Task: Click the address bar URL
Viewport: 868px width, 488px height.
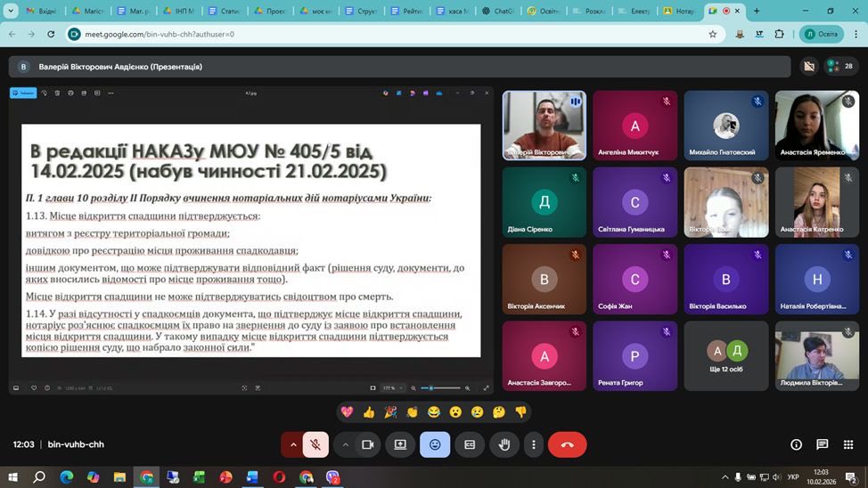Action: (x=160, y=35)
